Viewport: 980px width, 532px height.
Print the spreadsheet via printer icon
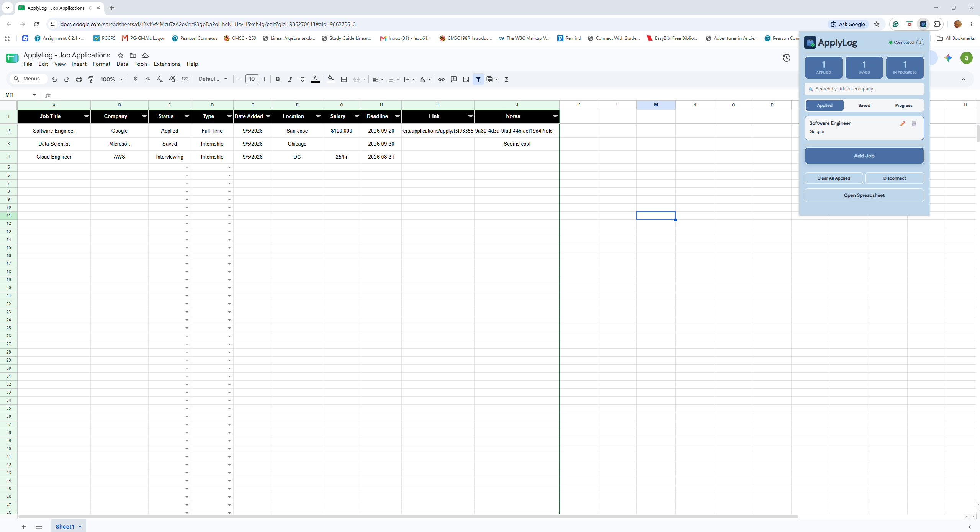[79, 79]
